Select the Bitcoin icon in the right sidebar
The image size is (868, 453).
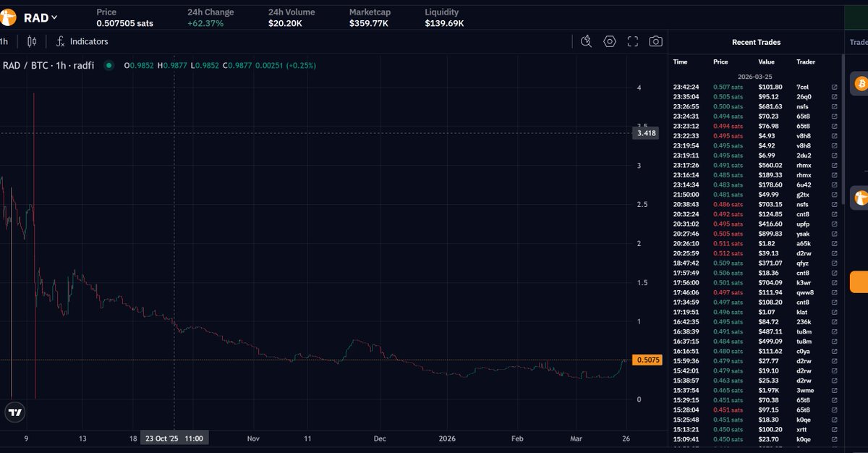pyautogui.click(x=860, y=84)
